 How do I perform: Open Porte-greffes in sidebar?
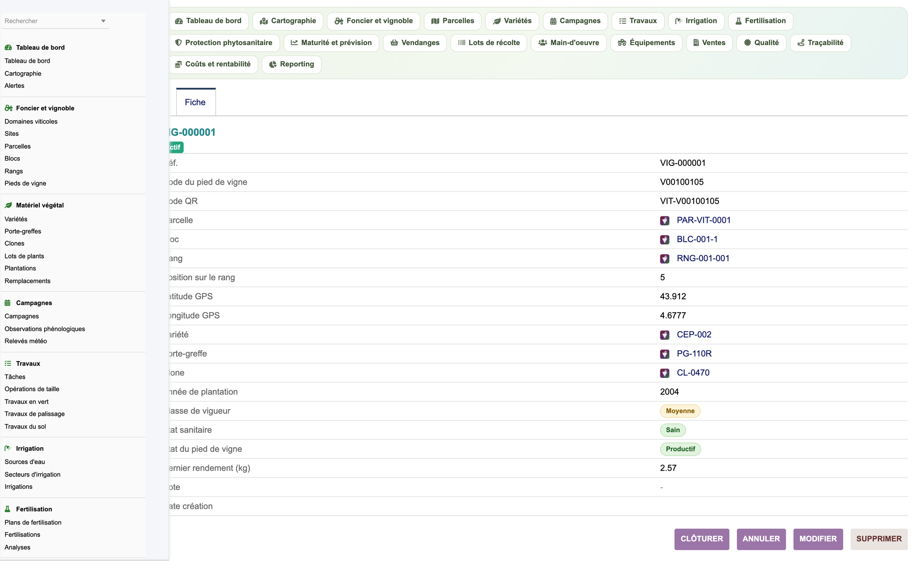tap(23, 231)
